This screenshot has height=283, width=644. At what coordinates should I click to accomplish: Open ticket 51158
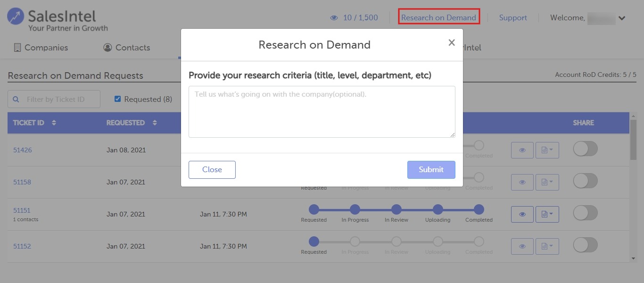click(x=22, y=182)
